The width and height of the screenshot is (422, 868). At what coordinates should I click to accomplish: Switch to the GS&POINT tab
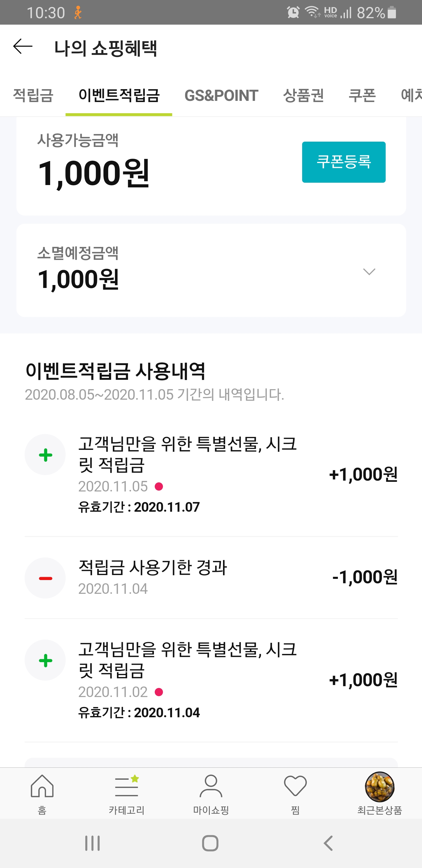(221, 95)
